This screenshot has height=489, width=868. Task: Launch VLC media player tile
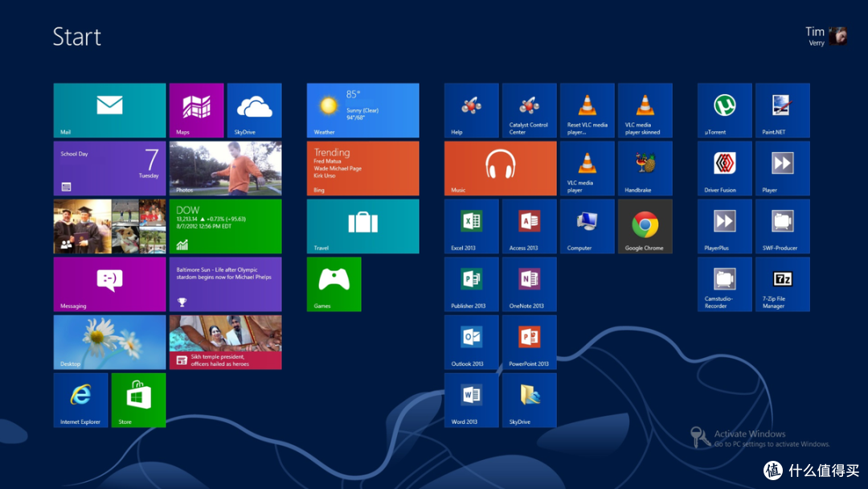[587, 168]
